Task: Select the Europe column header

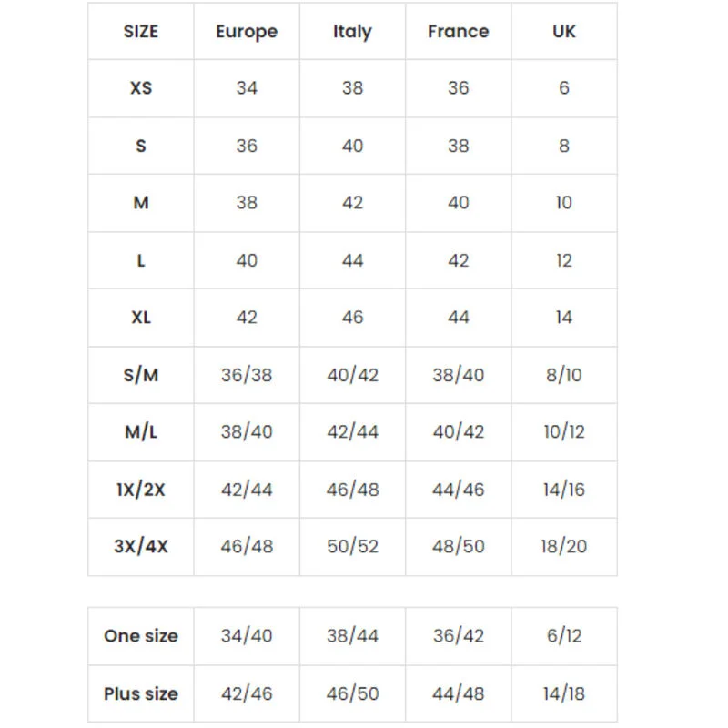Action: point(247,32)
